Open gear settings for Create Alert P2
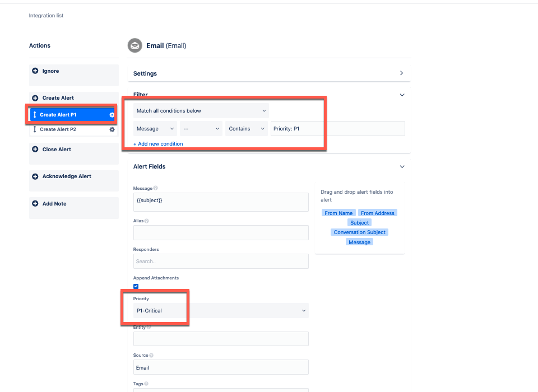The height and width of the screenshot is (392, 538). (112, 129)
